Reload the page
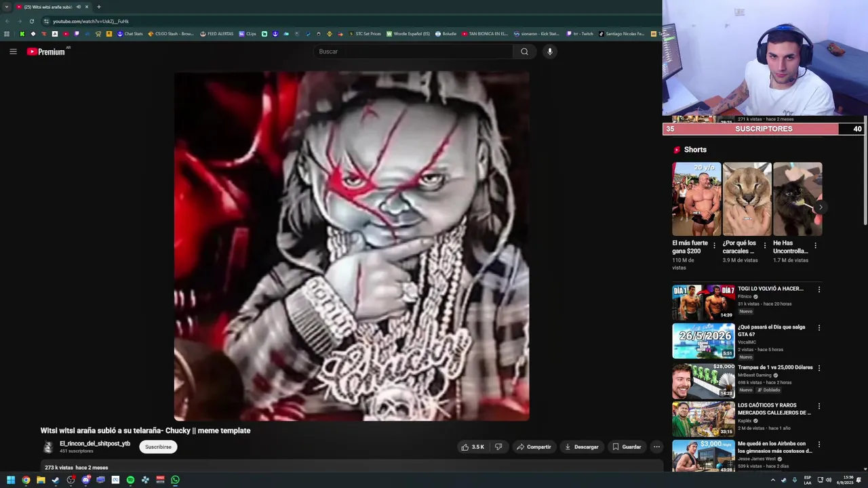This screenshot has height=488, width=868. (31, 21)
